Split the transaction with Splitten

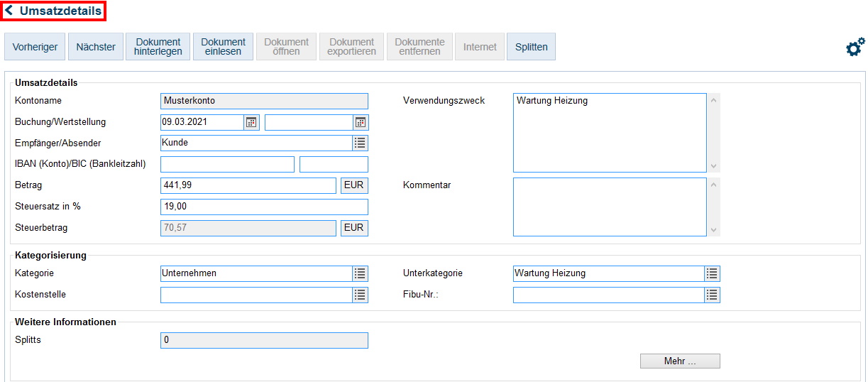click(532, 47)
